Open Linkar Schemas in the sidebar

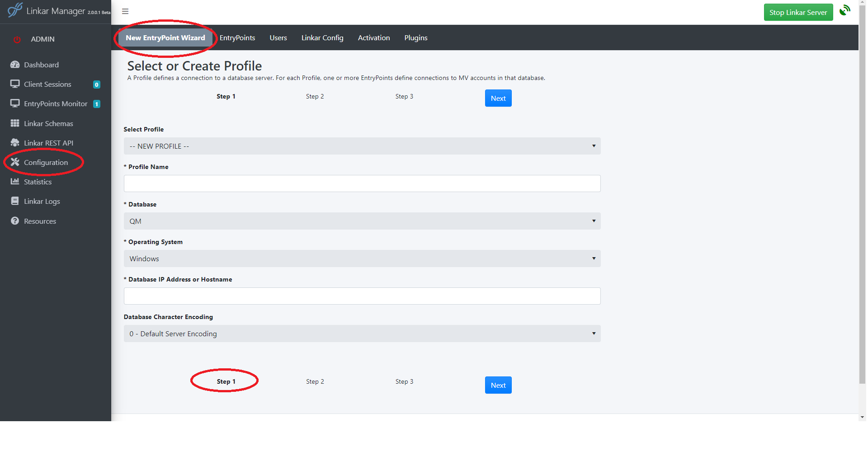click(48, 123)
